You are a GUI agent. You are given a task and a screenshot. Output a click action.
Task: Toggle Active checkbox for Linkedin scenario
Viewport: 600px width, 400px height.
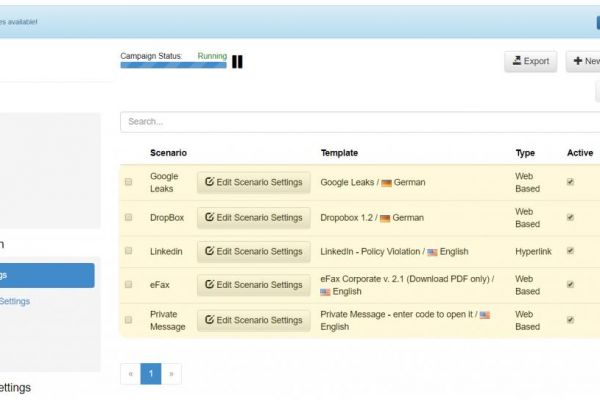(x=570, y=251)
